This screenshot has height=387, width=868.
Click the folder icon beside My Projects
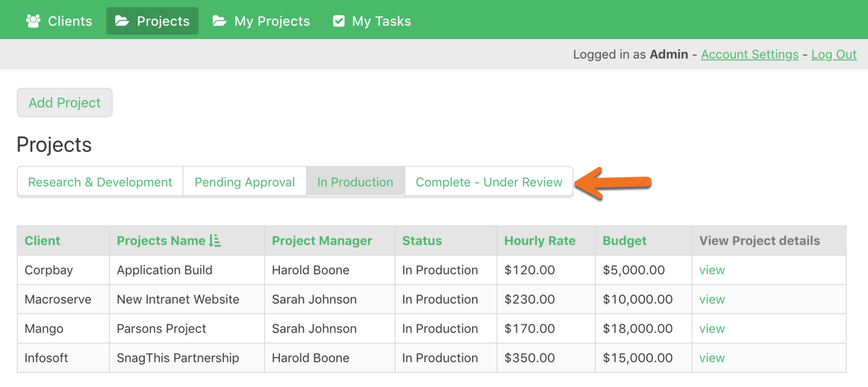click(x=219, y=21)
